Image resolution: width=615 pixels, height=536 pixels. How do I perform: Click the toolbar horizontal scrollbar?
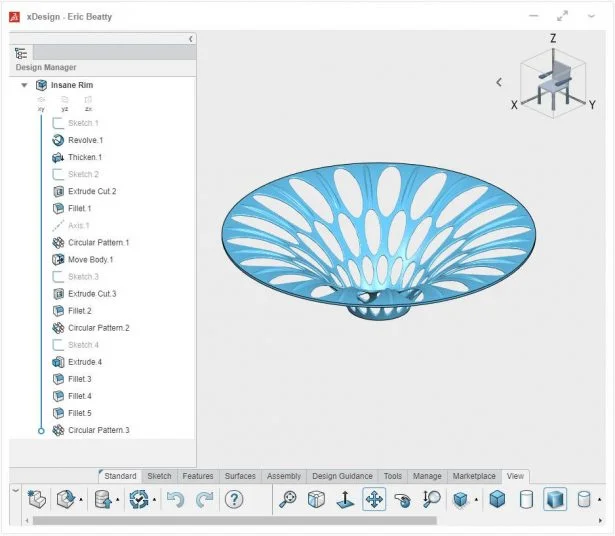click(230, 520)
